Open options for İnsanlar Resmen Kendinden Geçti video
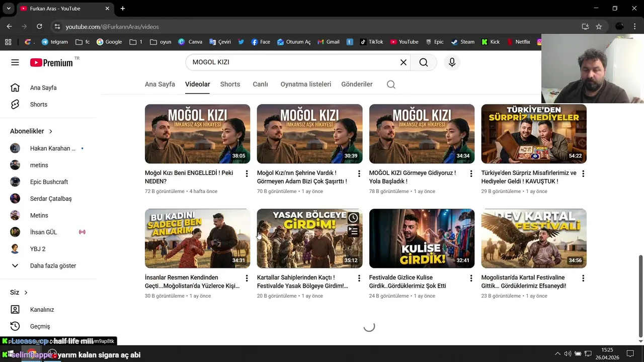Screen dimensions: 644x362 247,278
